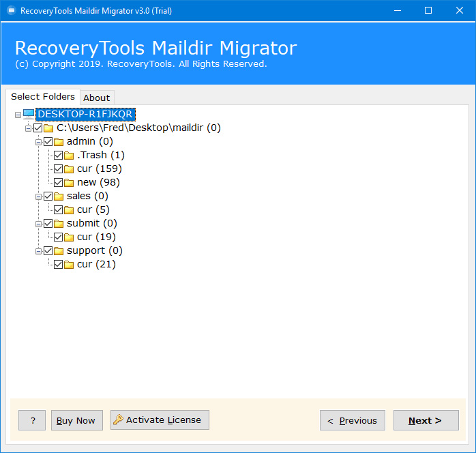Uncheck the submit folder checkbox
Screen dimensions: 476x453
(48, 224)
